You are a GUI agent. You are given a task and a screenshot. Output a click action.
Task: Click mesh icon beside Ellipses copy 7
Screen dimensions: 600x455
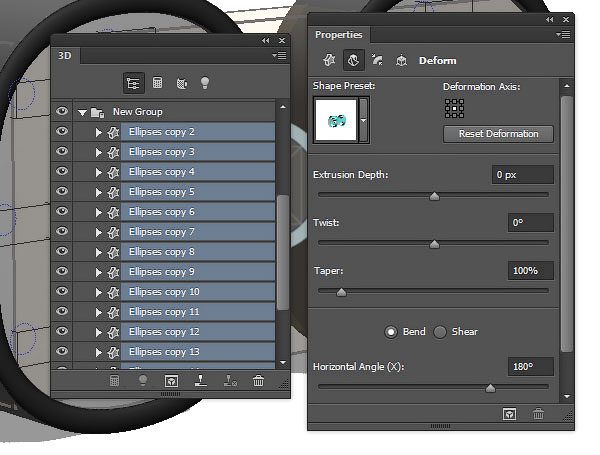[113, 232]
